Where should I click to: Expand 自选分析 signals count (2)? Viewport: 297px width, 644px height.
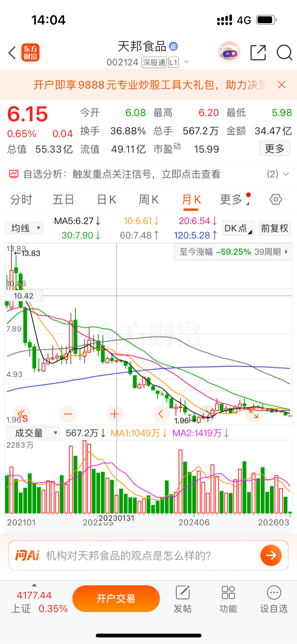pos(278,174)
